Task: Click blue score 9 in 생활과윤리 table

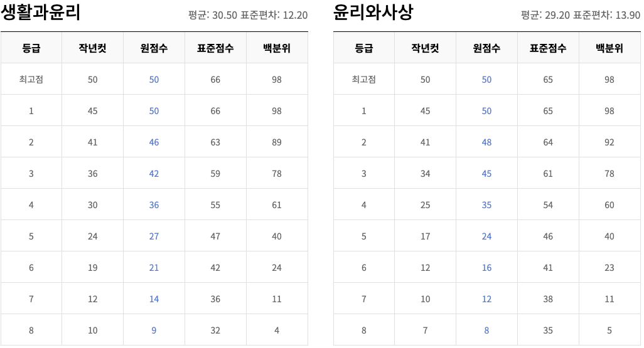Action: 154,330
